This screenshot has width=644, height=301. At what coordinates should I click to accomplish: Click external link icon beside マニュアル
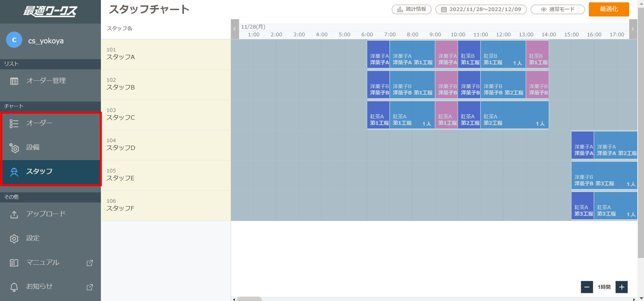pos(90,263)
